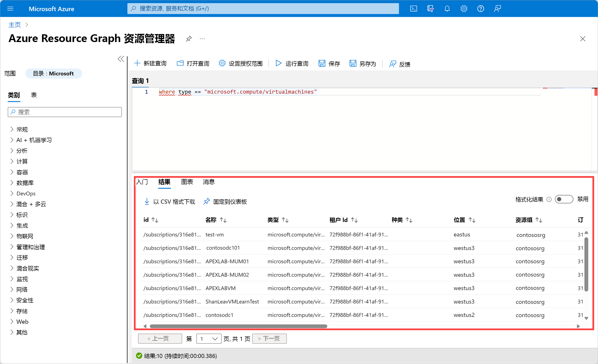Click 新建查询 plus icon
Viewport: 598px width, 364px height.
point(137,63)
